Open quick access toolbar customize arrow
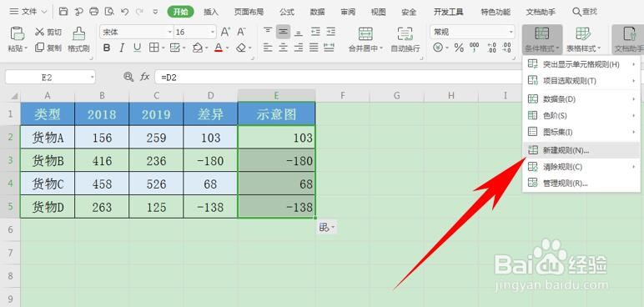Viewport: 644px width, 307px height. click(155, 12)
